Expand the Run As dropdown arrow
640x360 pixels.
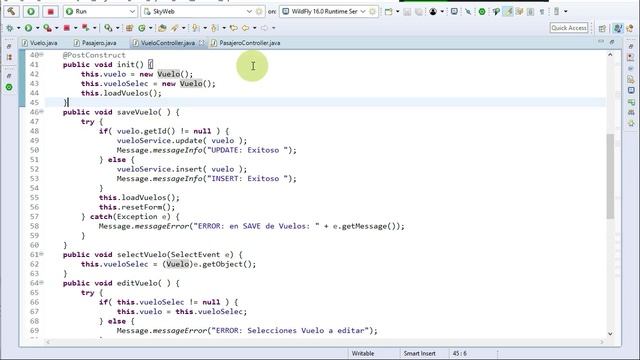[38, 28]
